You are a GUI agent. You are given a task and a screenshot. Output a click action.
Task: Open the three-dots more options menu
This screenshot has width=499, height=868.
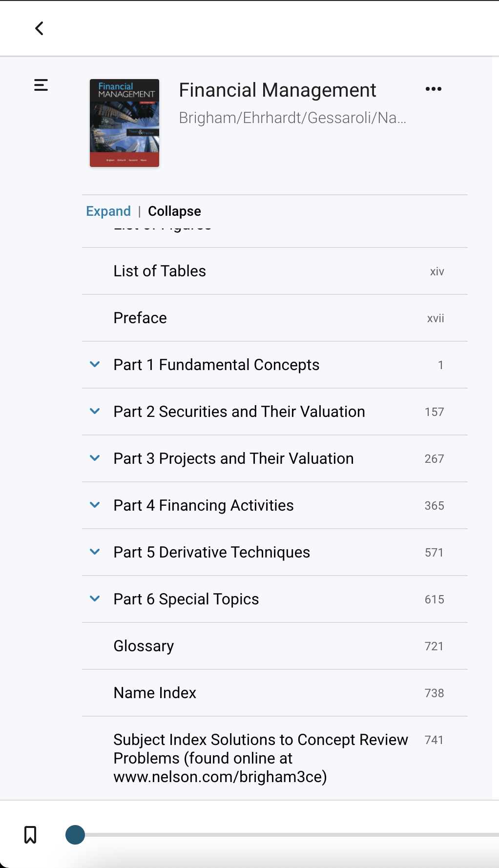point(434,89)
